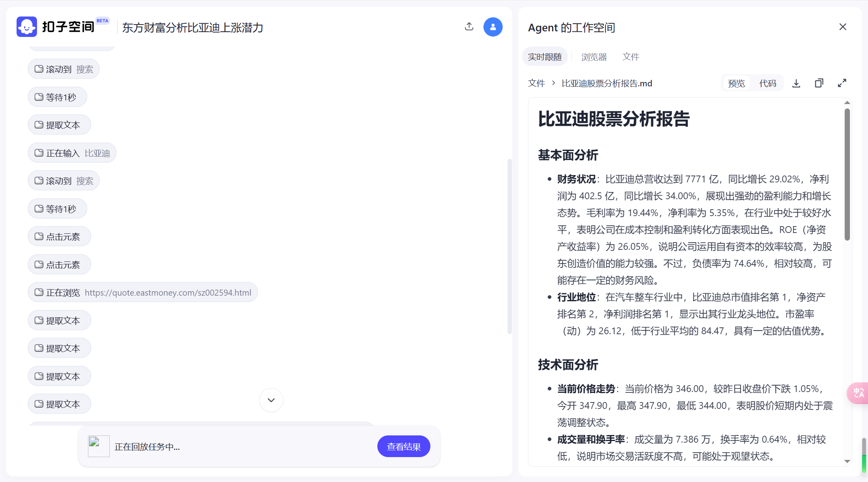This screenshot has width=868, height=482.
Task: Switch to 预览 view mode
Action: (x=736, y=83)
